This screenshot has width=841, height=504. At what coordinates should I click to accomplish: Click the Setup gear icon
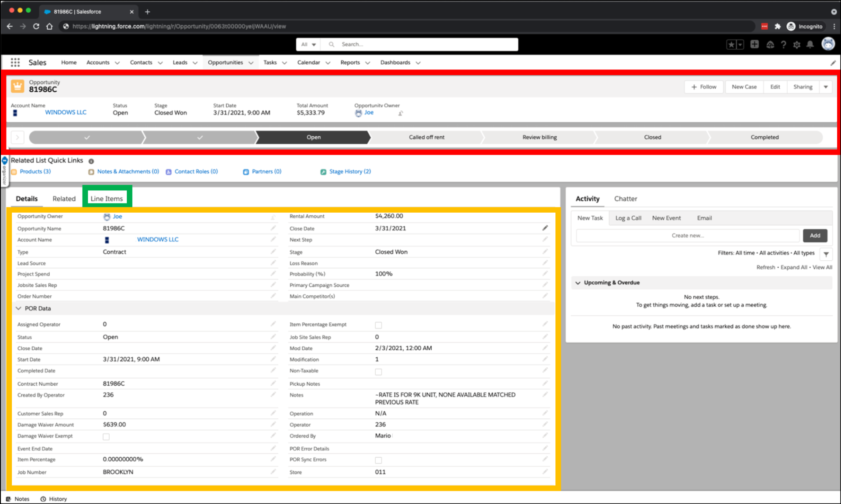(x=796, y=45)
